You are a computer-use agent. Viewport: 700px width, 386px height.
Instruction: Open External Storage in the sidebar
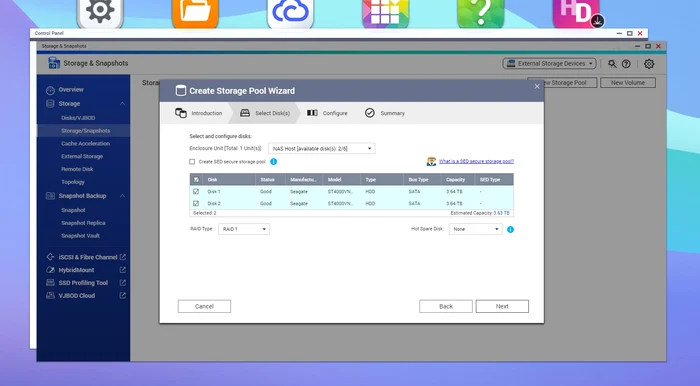pos(82,157)
